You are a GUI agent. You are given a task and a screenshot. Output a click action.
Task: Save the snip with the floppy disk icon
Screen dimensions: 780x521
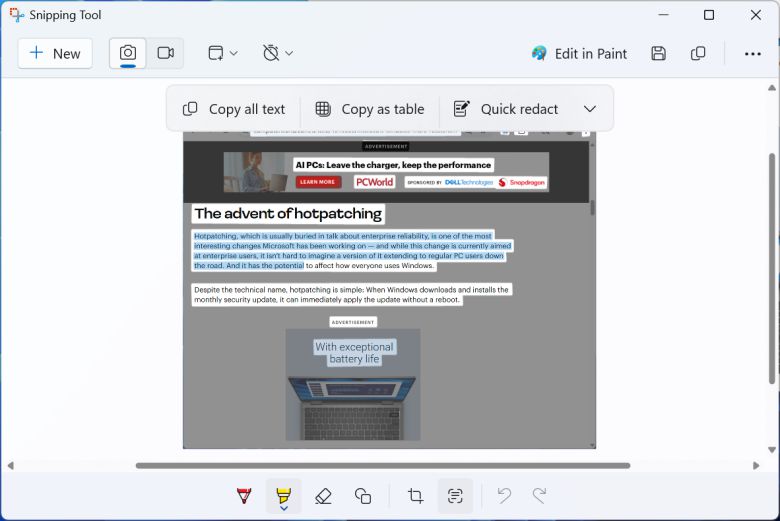coord(658,53)
